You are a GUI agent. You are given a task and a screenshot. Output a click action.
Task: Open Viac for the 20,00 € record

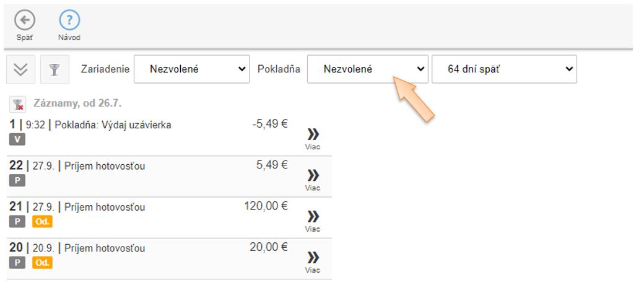313,261
